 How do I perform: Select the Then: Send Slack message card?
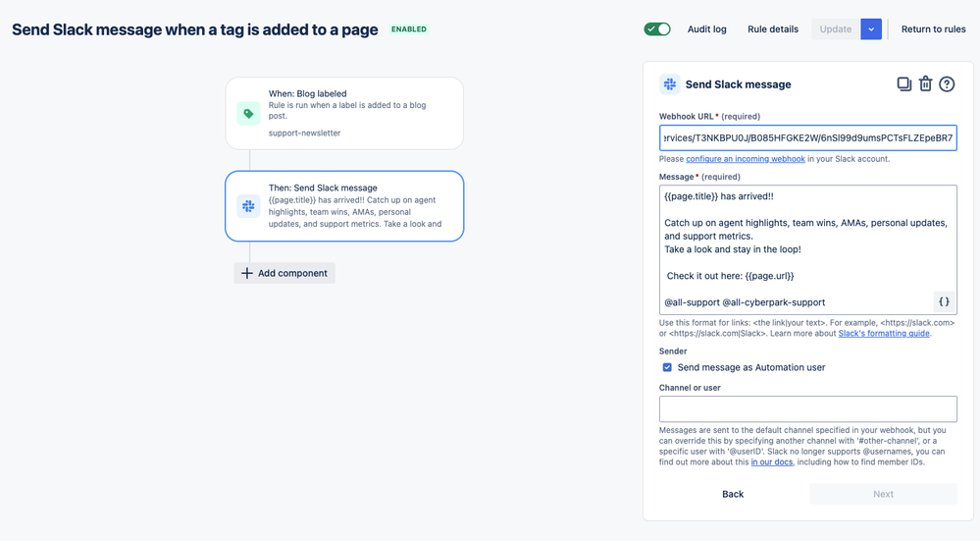coord(344,206)
